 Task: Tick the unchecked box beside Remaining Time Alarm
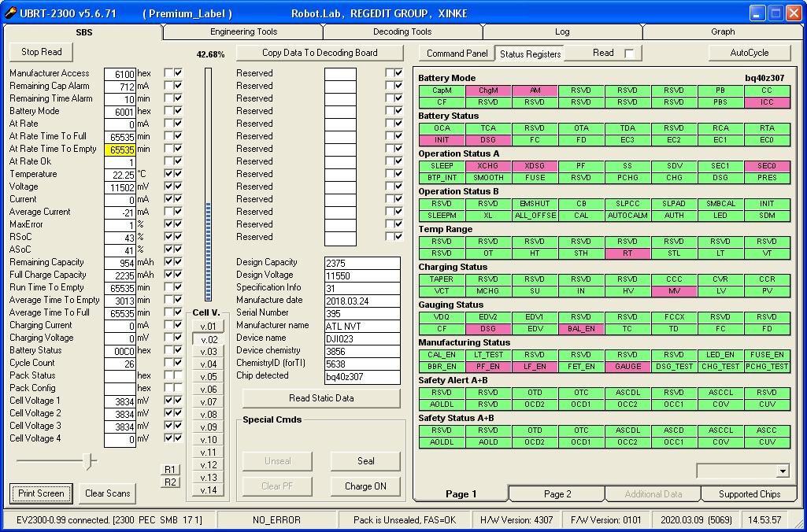click(x=168, y=98)
